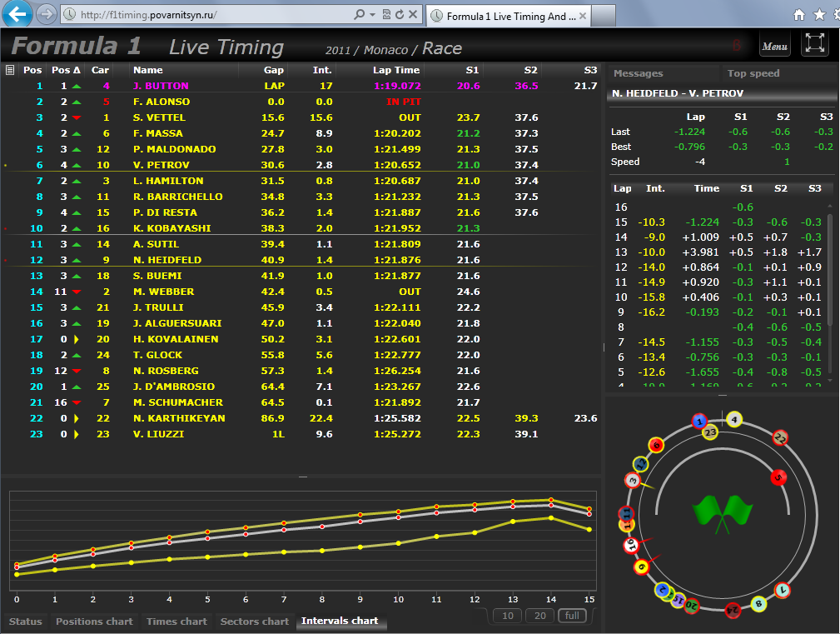Click the Gap column header
840x634 pixels.
(273, 70)
